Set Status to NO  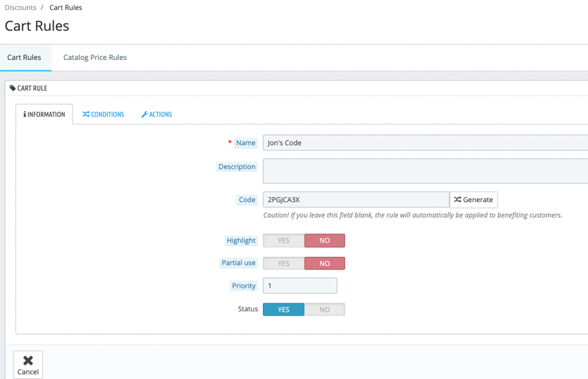coord(325,310)
